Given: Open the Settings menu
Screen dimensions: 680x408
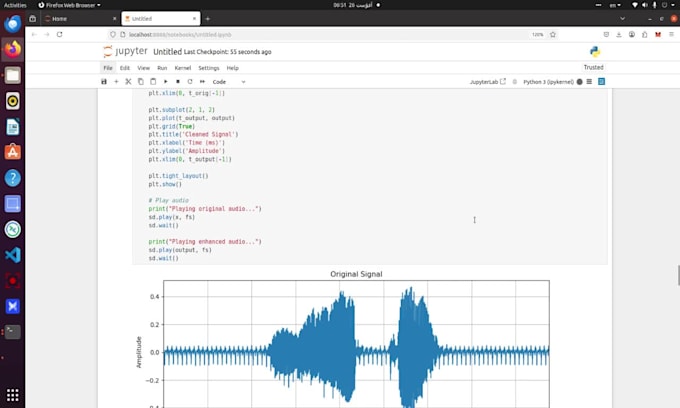Looking at the screenshot, I should pos(209,68).
